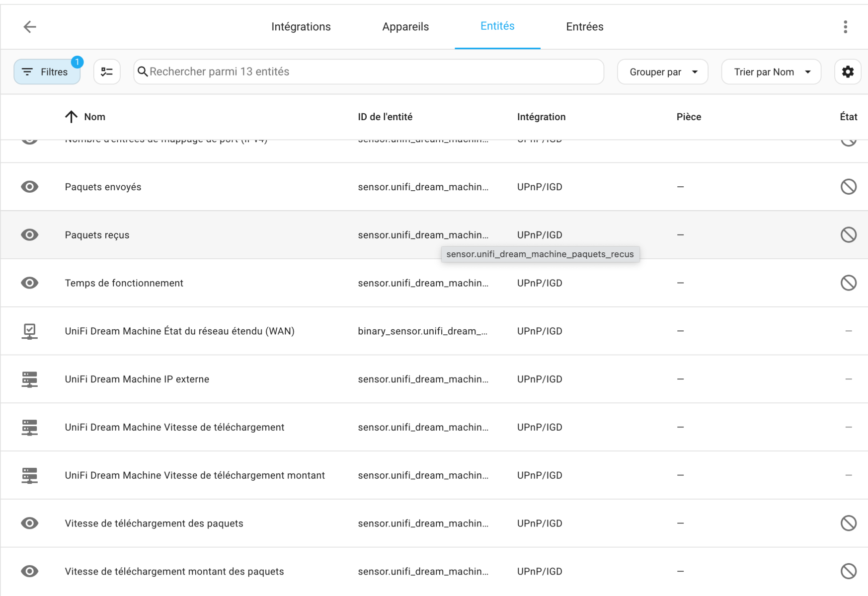868x596 pixels.
Task: Open UniFi Dream Machine État du réseau étendu (WAN)
Action: [x=179, y=331]
